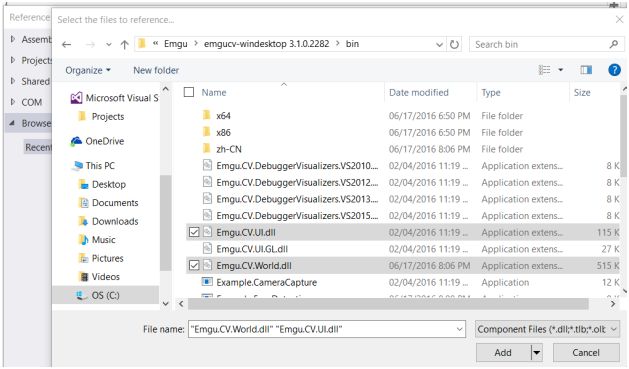Image resolution: width=629 pixels, height=369 pixels.
Task: Click the Search bin magnifier icon
Action: tap(613, 44)
